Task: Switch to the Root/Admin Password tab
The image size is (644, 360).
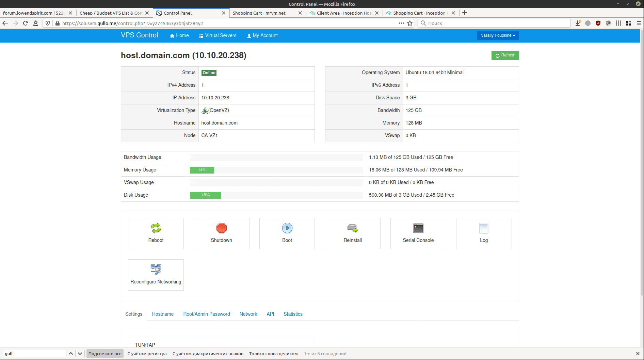Action: tap(207, 314)
